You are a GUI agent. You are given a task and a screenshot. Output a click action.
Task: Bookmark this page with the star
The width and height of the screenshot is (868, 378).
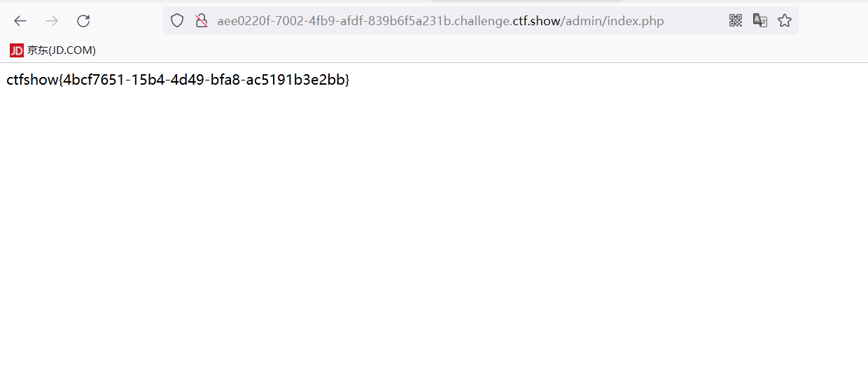[785, 21]
